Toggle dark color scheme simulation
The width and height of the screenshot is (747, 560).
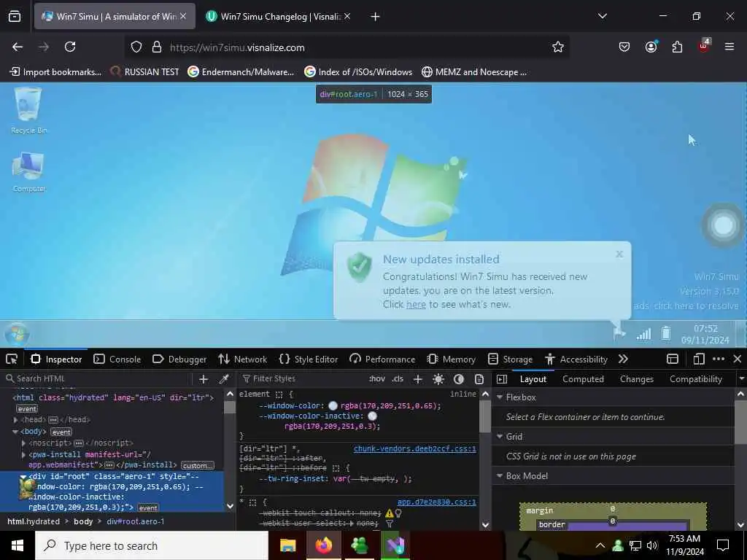459,379
